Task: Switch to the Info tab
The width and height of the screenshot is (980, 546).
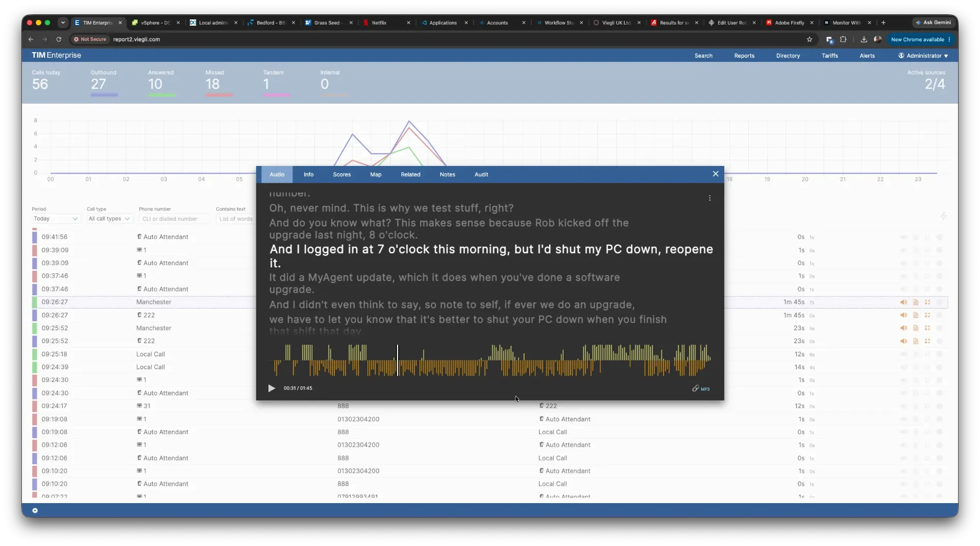Action: point(308,175)
